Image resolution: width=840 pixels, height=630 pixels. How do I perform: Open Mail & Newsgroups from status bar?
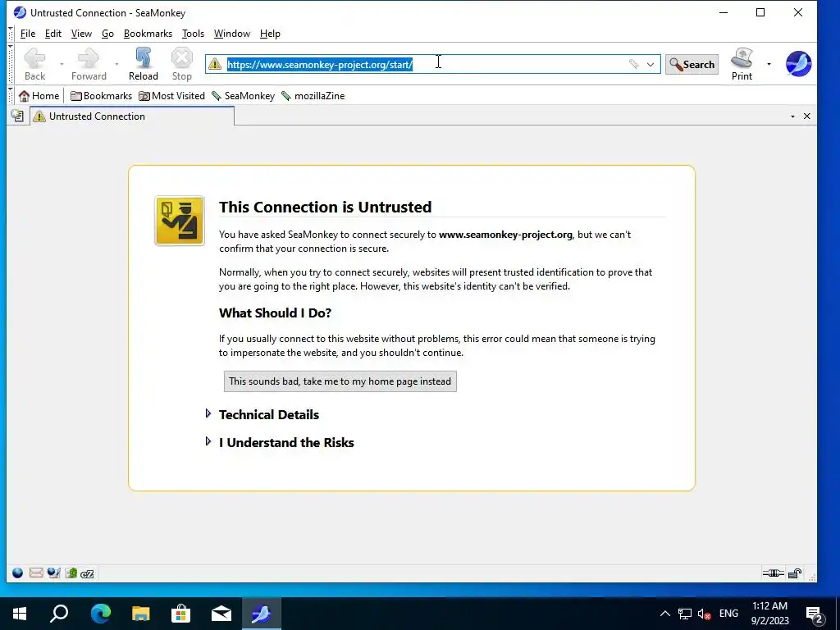[x=36, y=573]
